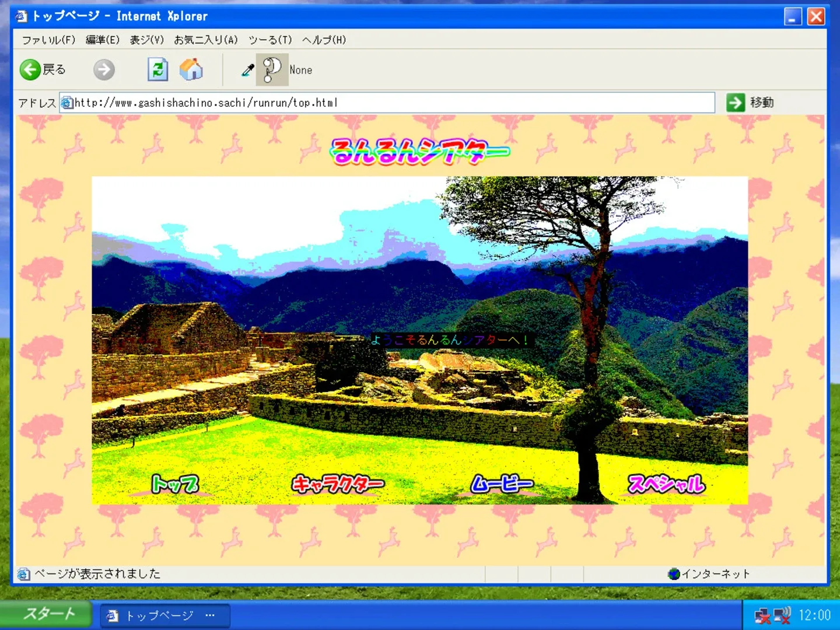Open the お気に入り(A) menu
Screen dimensions: 840x630
pyautogui.click(x=205, y=40)
